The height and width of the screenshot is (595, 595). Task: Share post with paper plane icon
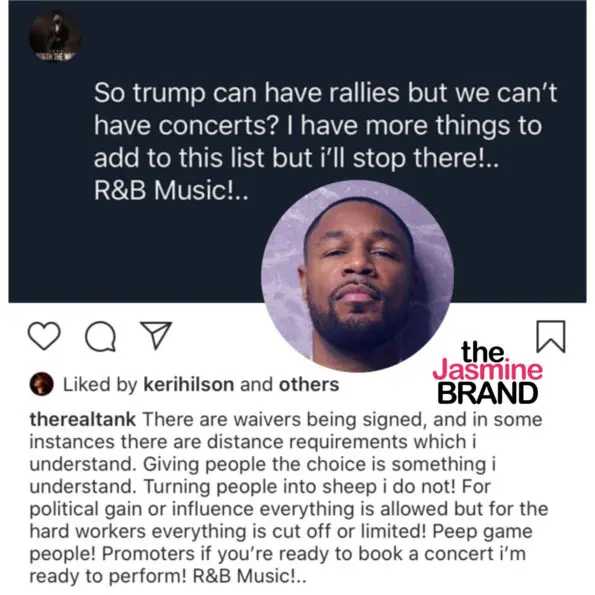coord(156,335)
